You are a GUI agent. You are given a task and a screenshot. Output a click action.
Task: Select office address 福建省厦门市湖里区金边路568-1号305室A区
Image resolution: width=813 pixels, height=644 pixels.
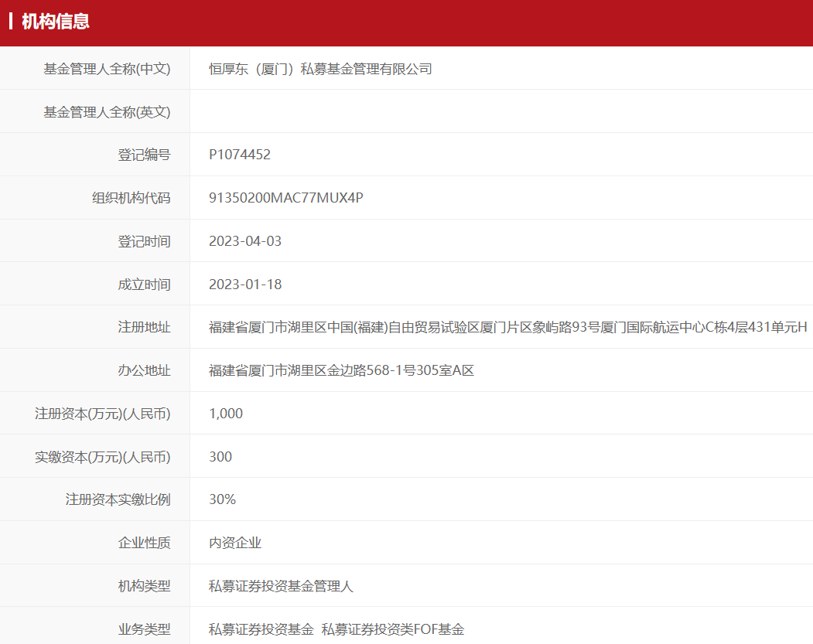pyautogui.click(x=342, y=370)
